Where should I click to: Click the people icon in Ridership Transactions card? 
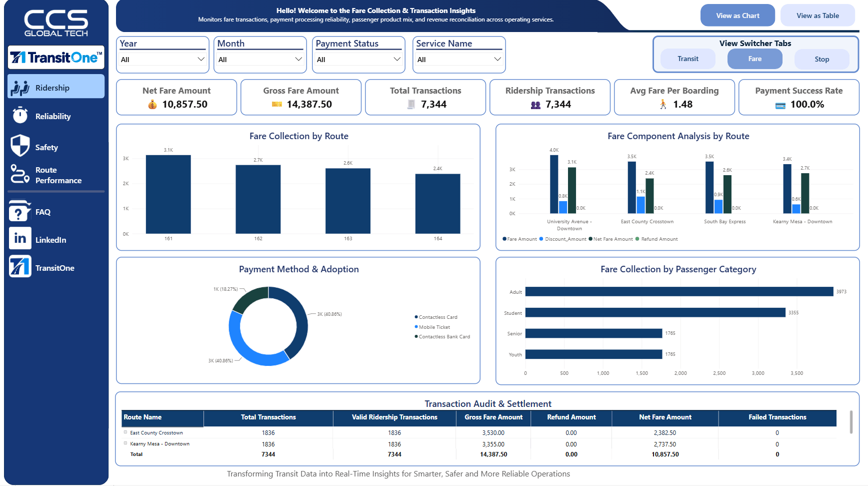click(535, 105)
